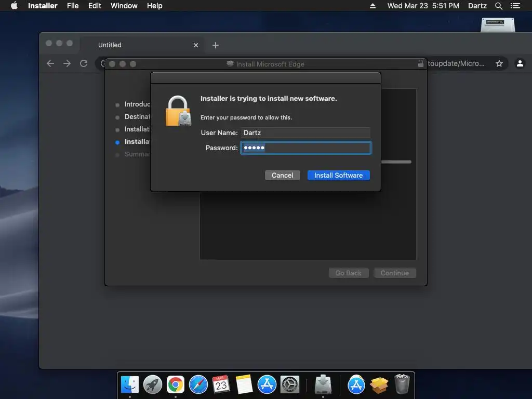This screenshot has height=399, width=532.
Task: Focus the User Name field
Action: [305, 132]
